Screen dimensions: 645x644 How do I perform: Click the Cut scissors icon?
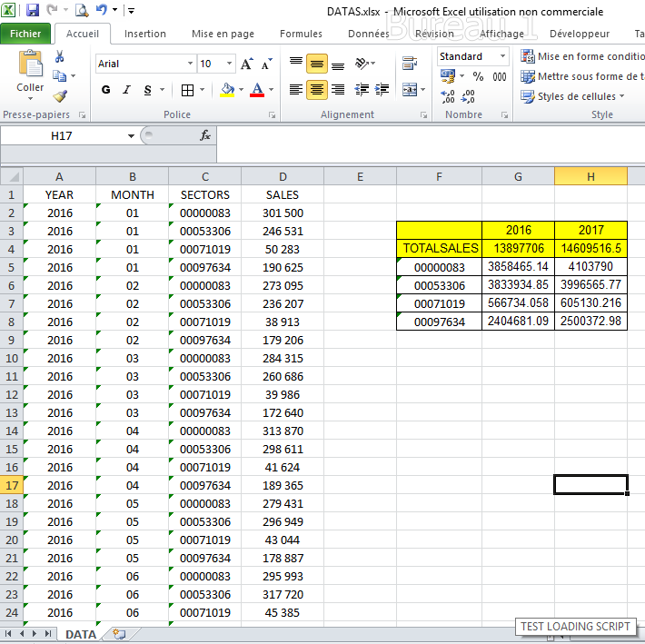tap(60, 56)
